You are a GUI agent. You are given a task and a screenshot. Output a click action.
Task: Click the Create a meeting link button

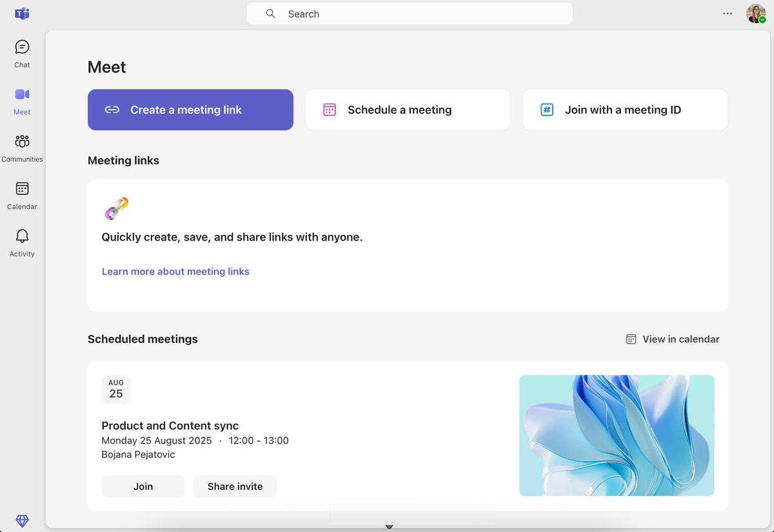pyautogui.click(x=190, y=110)
